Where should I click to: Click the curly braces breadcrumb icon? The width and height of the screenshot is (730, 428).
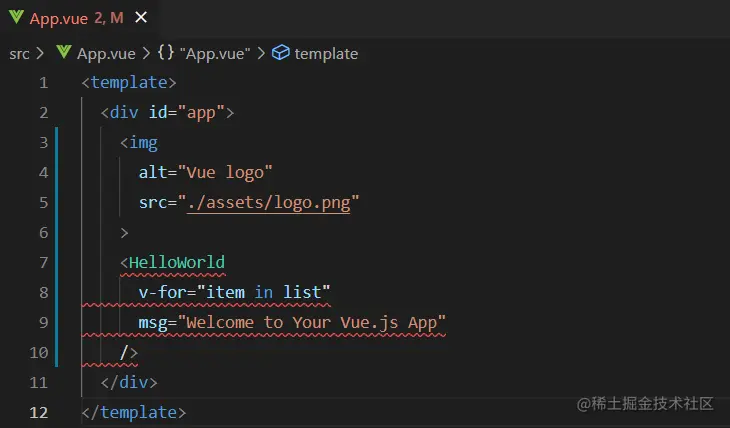point(166,52)
